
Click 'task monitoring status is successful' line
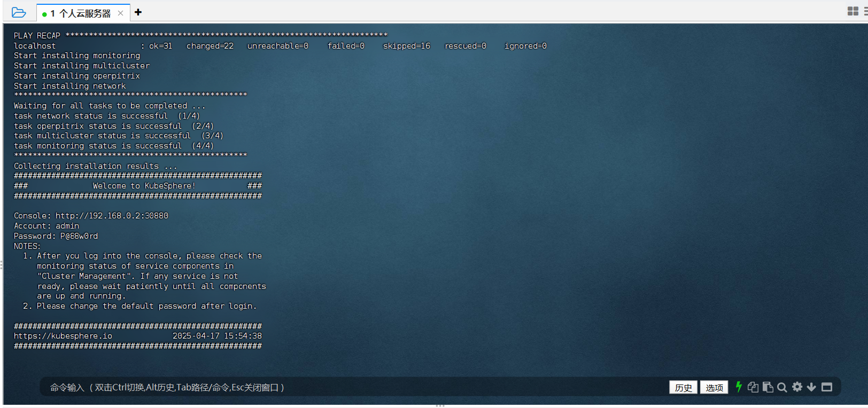[x=114, y=146]
